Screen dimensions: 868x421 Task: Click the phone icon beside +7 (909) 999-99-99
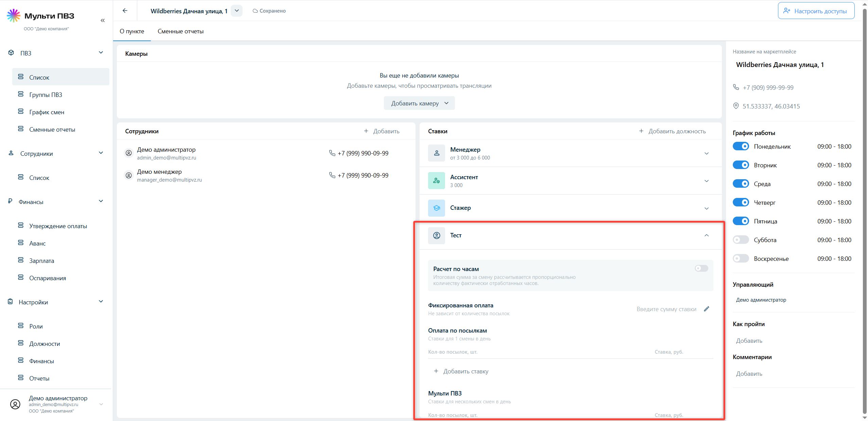click(736, 87)
